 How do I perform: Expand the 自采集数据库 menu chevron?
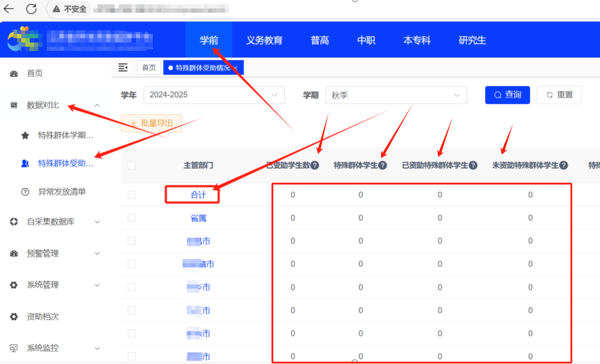coord(97,222)
